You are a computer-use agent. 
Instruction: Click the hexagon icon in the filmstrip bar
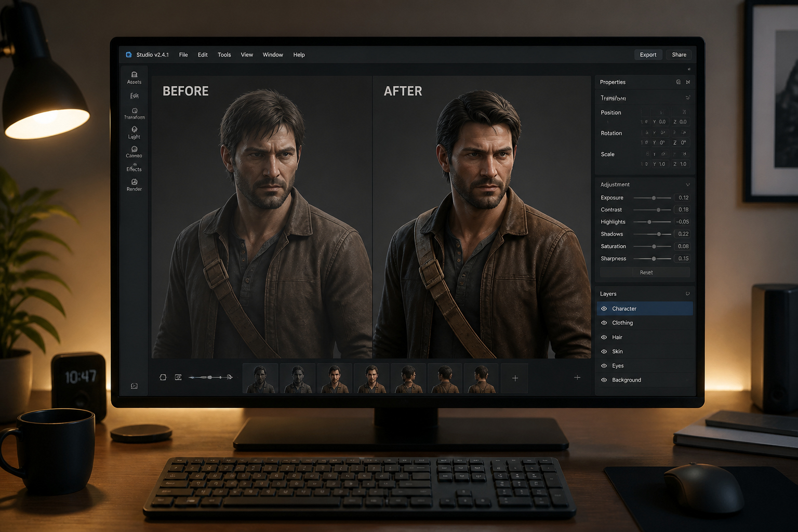click(x=163, y=377)
